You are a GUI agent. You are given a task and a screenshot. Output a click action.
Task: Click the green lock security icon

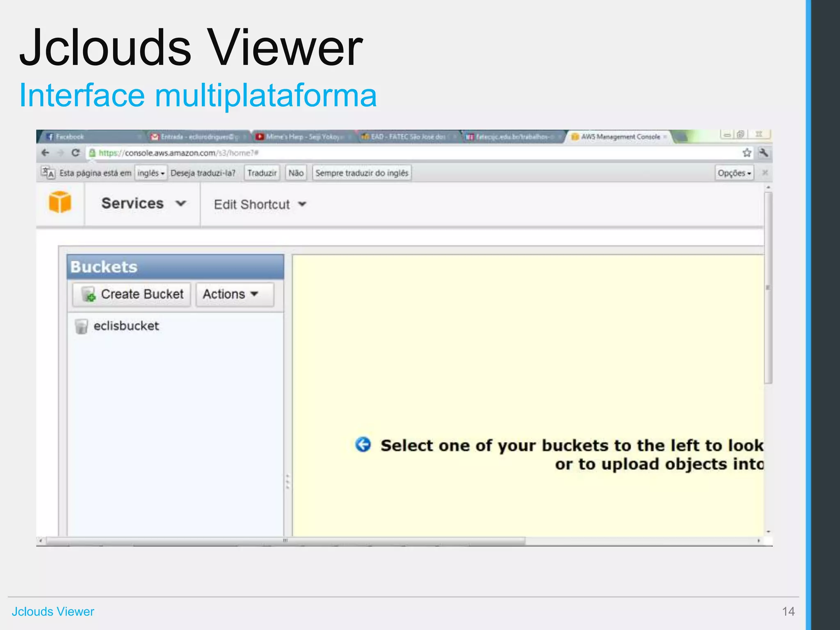tap(92, 153)
